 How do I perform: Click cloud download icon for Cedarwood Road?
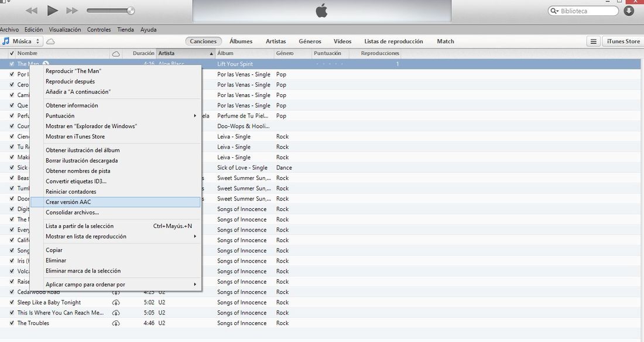pos(116,293)
